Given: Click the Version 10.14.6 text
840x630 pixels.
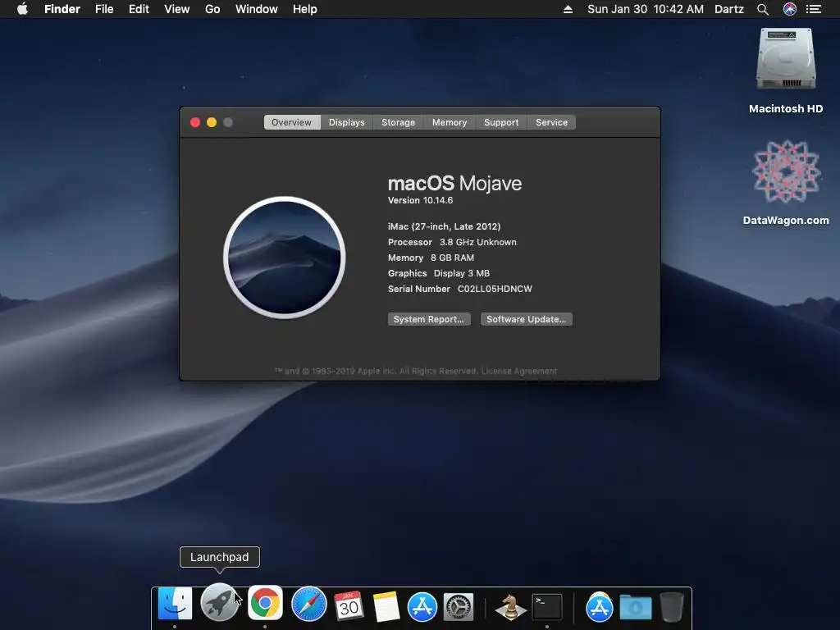Looking at the screenshot, I should pos(421,200).
